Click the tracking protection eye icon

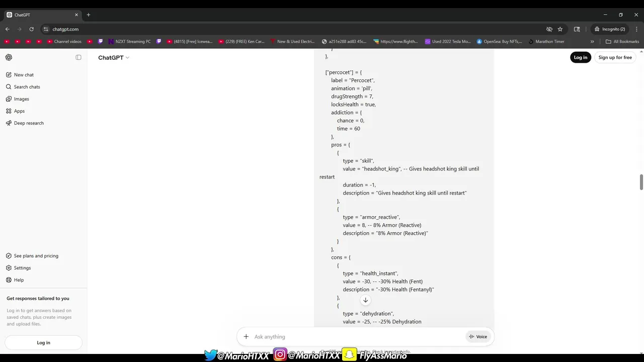click(549, 29)
